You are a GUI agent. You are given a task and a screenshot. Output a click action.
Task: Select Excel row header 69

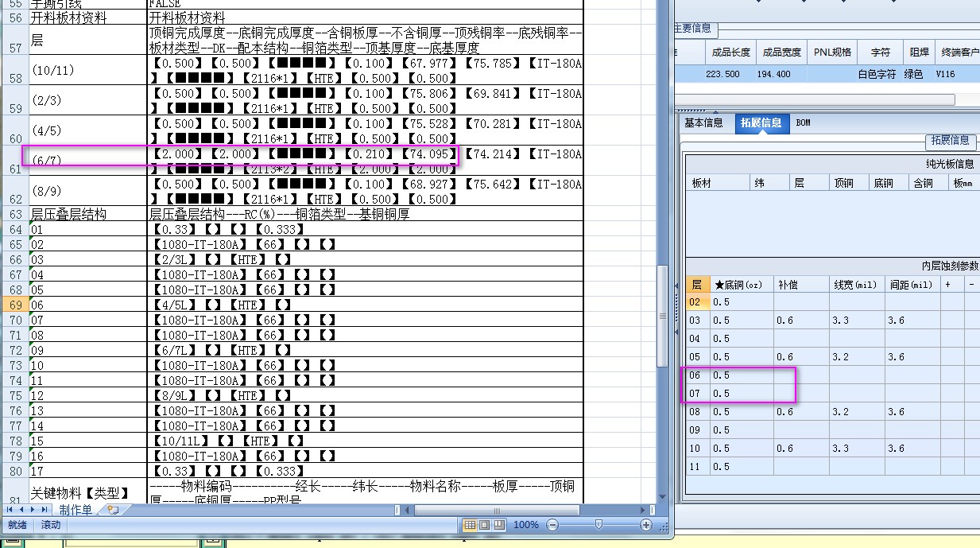pyautogui.click(x=14, y=305)
